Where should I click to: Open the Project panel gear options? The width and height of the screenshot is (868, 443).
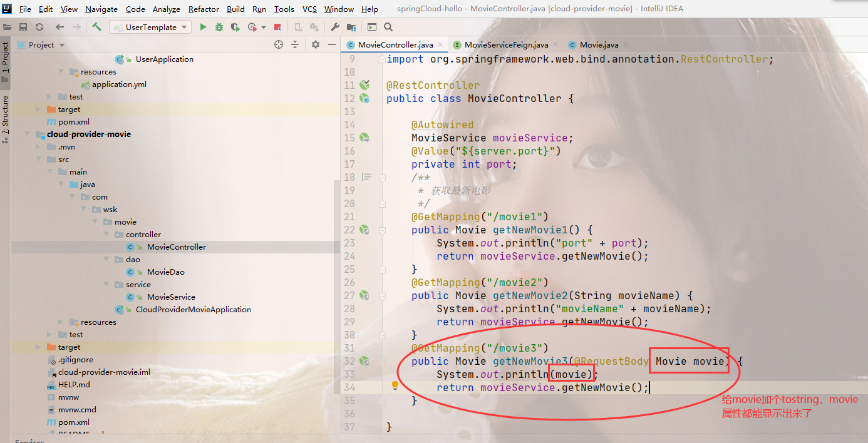click(316, 44)
